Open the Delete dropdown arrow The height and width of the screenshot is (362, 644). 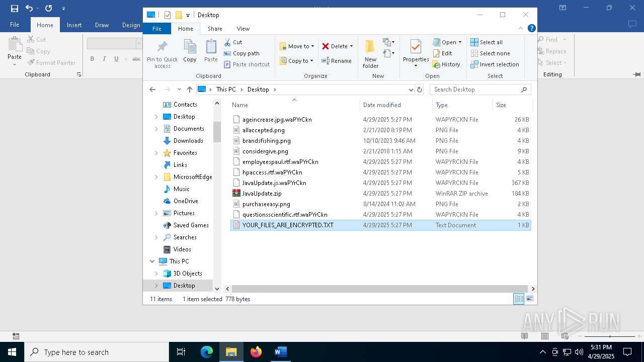(351, 46)
